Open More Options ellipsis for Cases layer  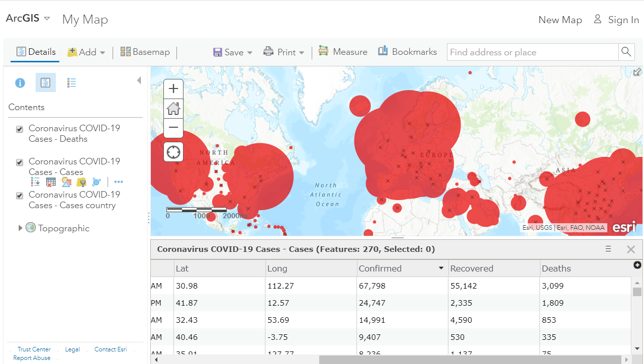tap(119, 182)
